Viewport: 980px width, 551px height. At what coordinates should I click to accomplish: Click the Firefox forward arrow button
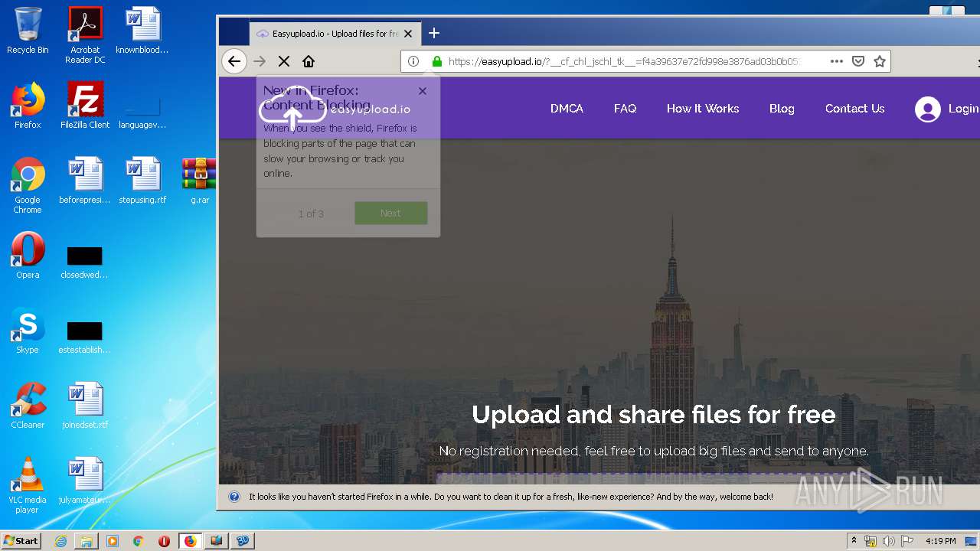pyautogui.click(x=260, y=61)
